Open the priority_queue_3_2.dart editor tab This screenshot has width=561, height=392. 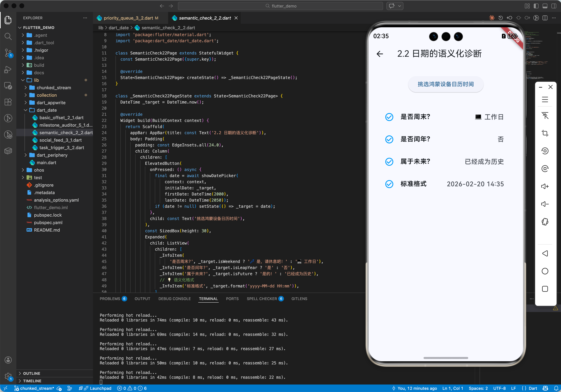[128, 18]
